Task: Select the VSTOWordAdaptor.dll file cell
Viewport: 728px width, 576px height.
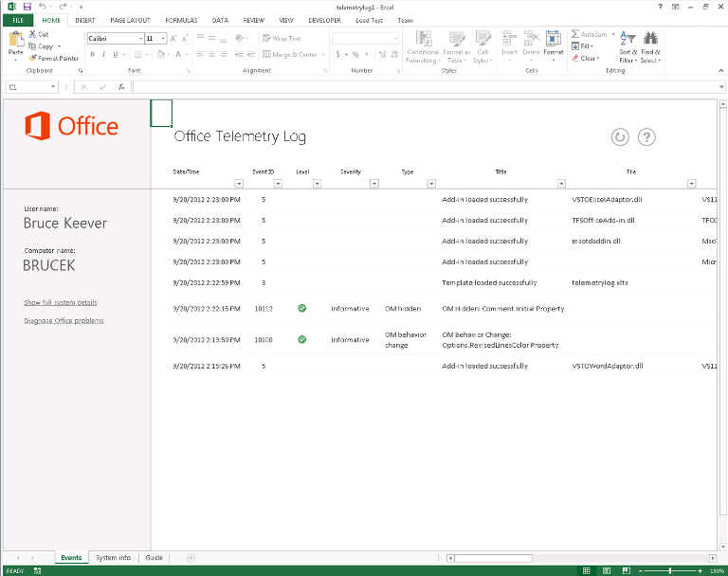Action: (608, 366)
